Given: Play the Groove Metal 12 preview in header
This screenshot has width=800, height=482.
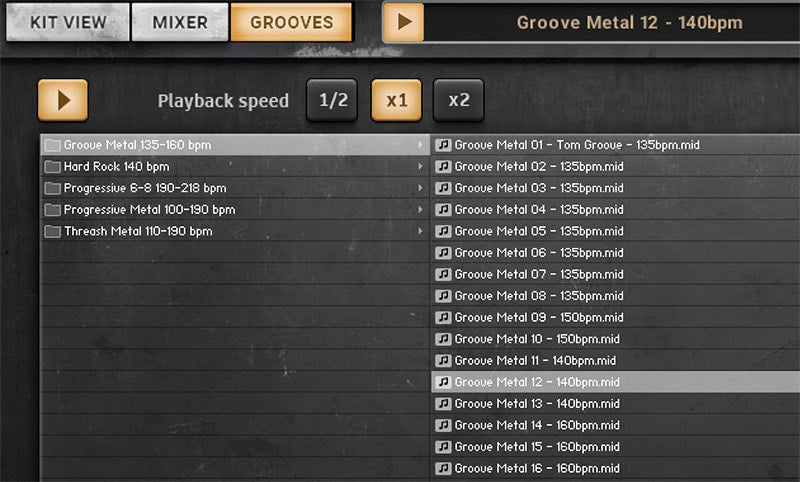Looking at the screenshot, I should click(404, 22).
